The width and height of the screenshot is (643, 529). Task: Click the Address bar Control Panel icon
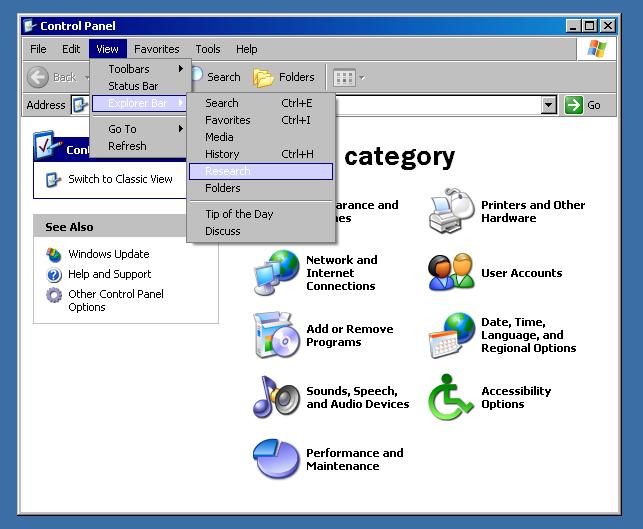click(x=80, y=105)
